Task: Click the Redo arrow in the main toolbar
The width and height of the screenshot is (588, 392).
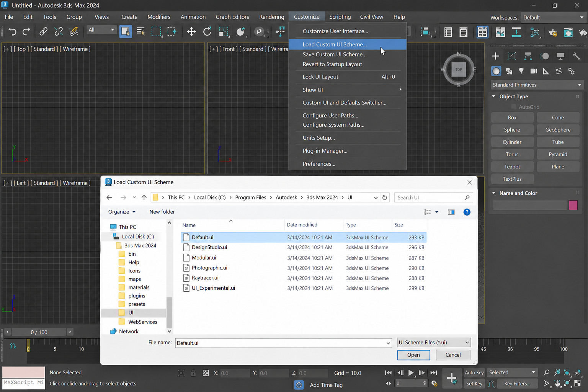Action: [26, 32]
